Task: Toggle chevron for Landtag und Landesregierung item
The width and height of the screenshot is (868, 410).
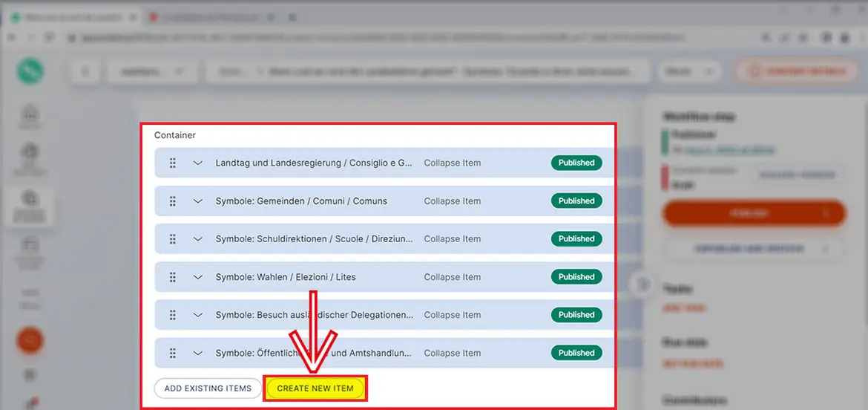Action: point(198,163)
